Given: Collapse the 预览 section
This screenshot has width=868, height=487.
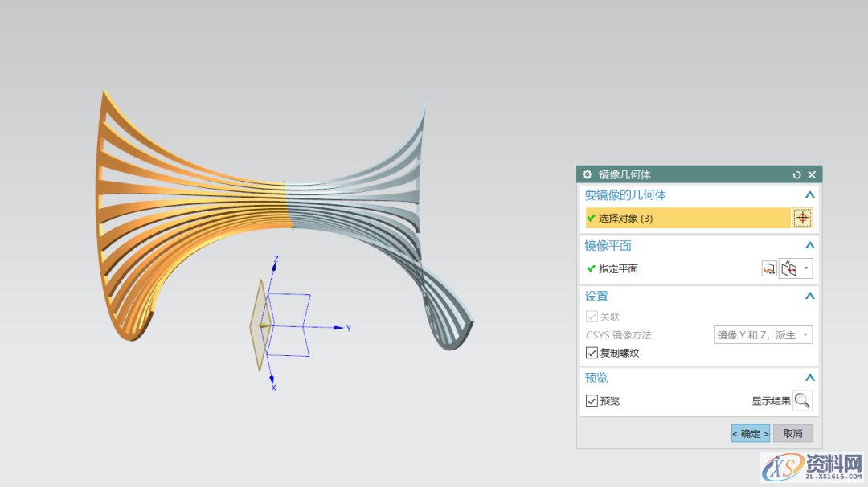Looking at the screenshot, I should [809, 379].
